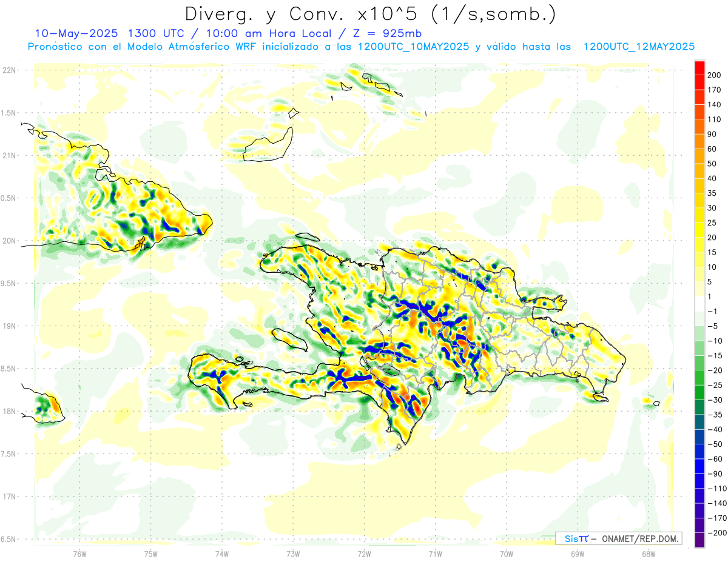Image resolution: width=728 pixels, height=562 pixels.
Task: Select the '17N' latitude label
Action: tap(9, 497)
